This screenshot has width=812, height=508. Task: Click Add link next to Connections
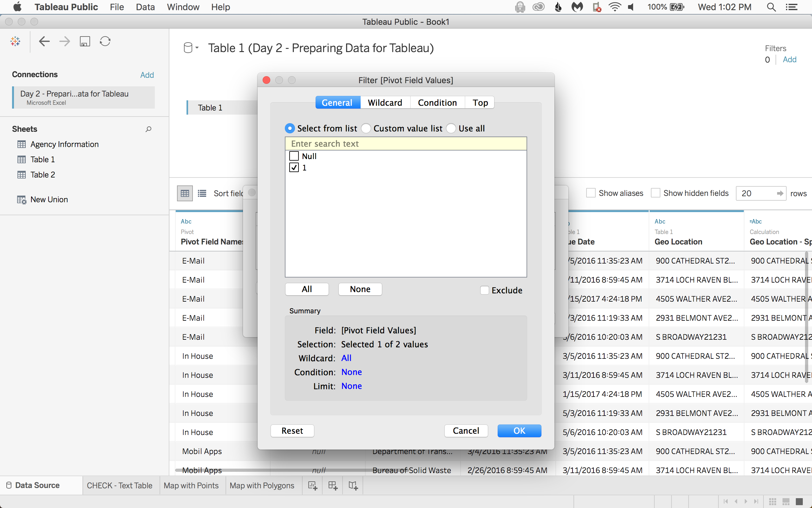pos(147,75)
